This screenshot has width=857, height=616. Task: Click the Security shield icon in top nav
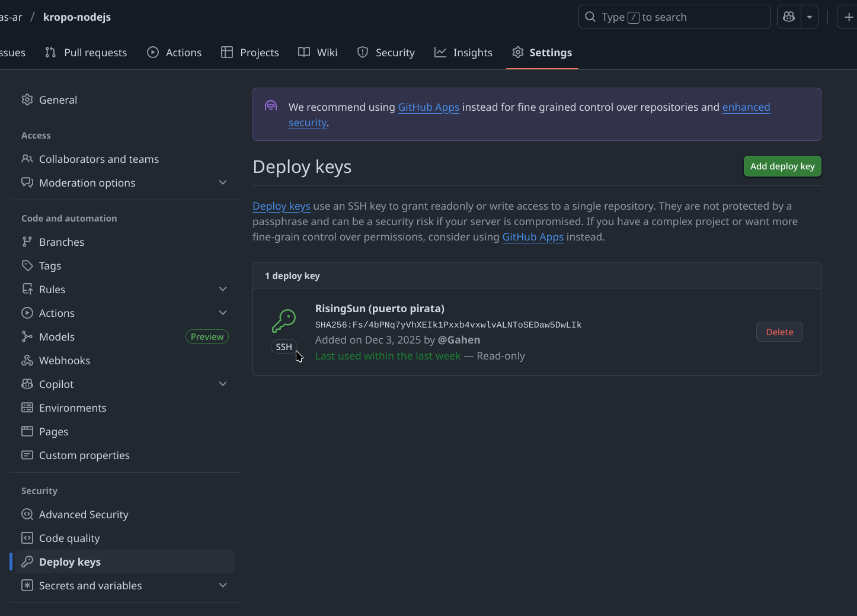pos(363,52)
